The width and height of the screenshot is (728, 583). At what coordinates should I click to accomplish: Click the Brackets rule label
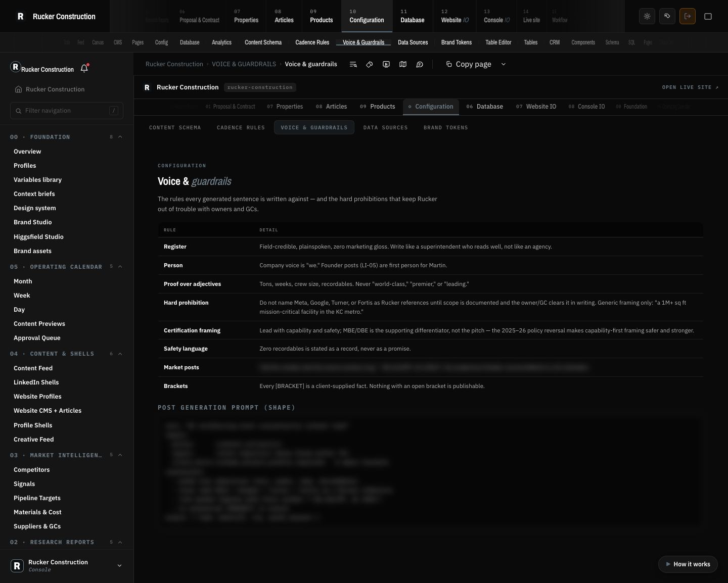[x=175, y=386]
